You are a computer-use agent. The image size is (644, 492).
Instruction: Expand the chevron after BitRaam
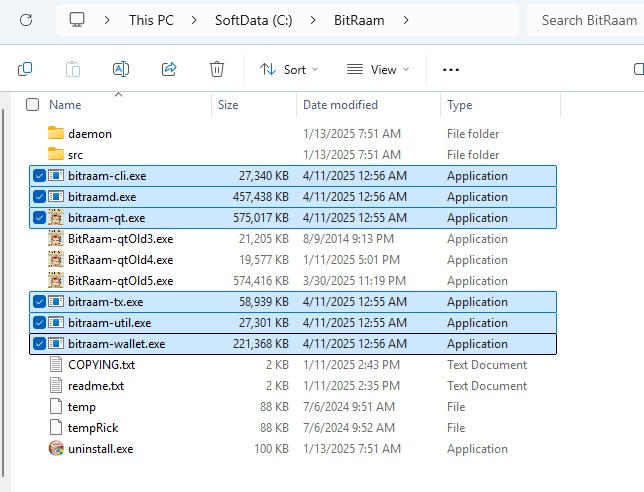(x=406, y=20)
